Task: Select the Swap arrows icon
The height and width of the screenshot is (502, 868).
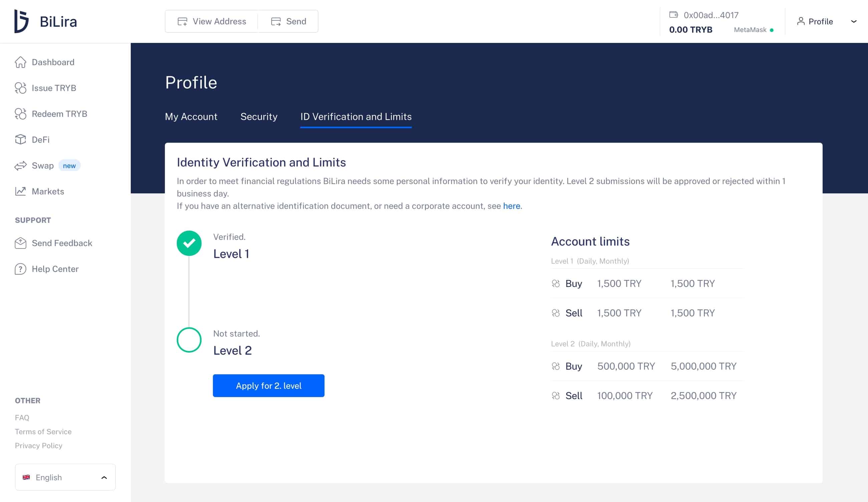Action: point(21,165)
